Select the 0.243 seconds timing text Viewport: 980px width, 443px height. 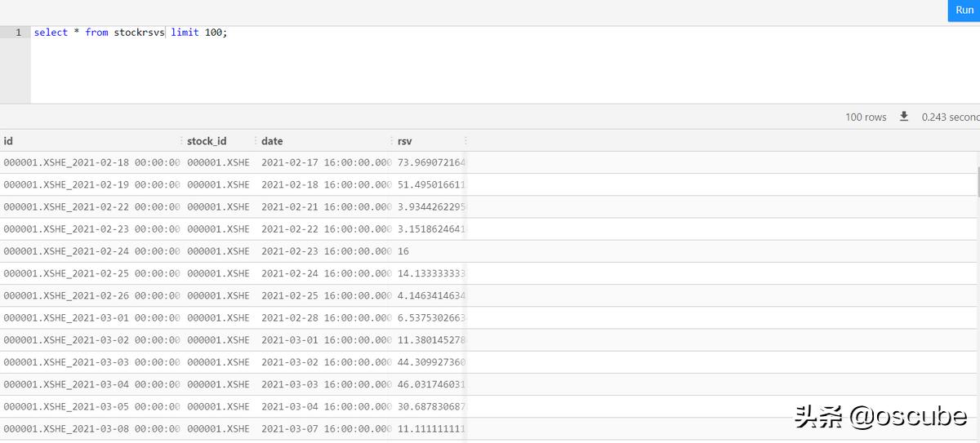pos(951,117)
